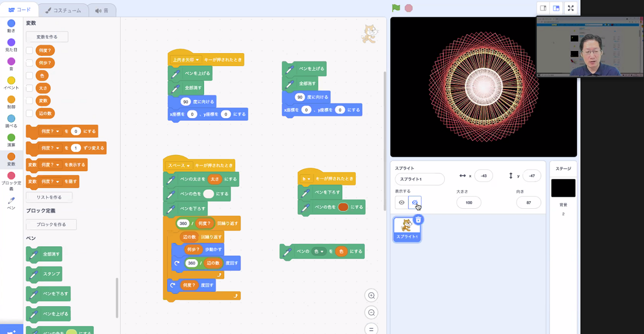Open full screen stage mode
The width and height of the screenshot is (644, 334).
pyautogui.click(x=571, y=8)
